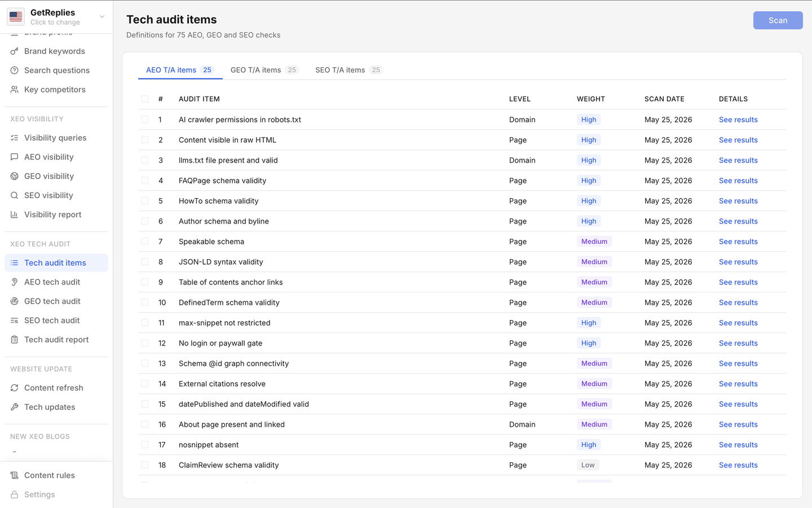Open Tech updates page
This screenshot has height=508, width=812.
click(x=56, y=407)
